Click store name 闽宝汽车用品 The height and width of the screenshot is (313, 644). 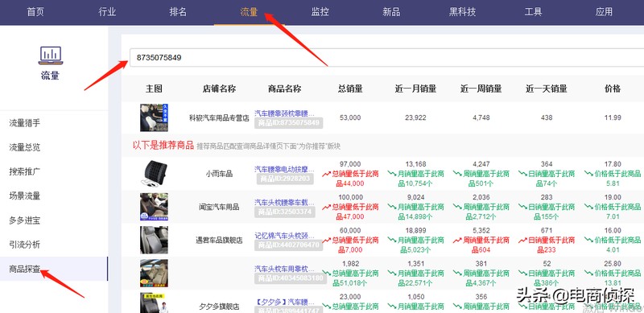click(x=219, y=207)
